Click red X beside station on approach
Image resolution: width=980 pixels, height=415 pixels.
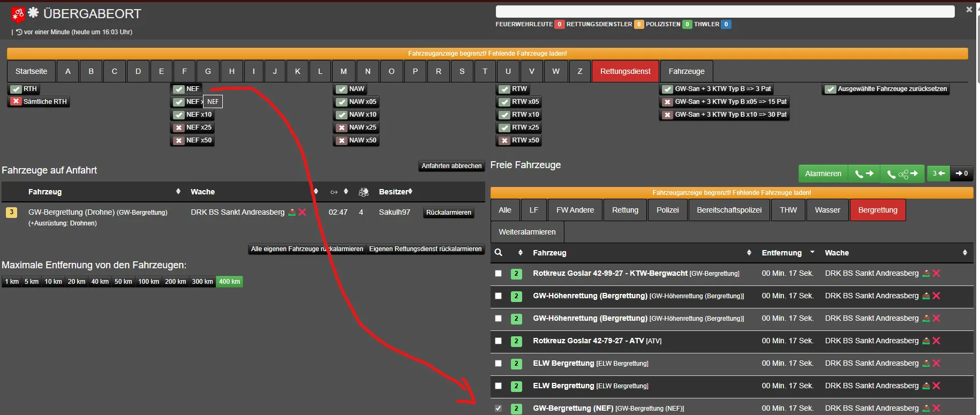click(x=303, y=212)
